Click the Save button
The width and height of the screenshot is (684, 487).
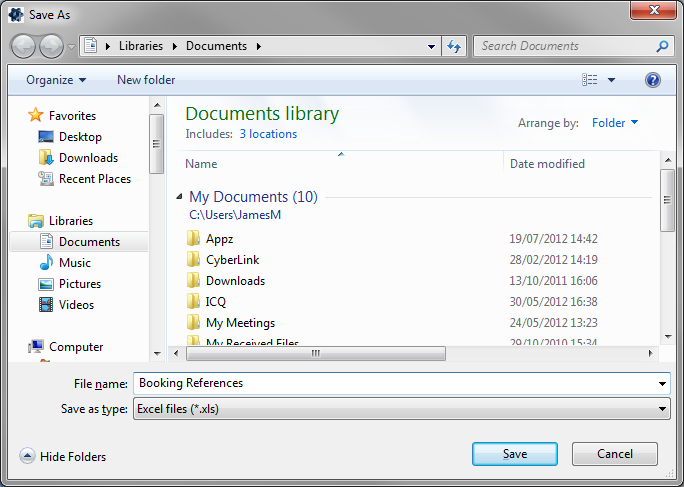pyautogui.click(x=514, y=454)
